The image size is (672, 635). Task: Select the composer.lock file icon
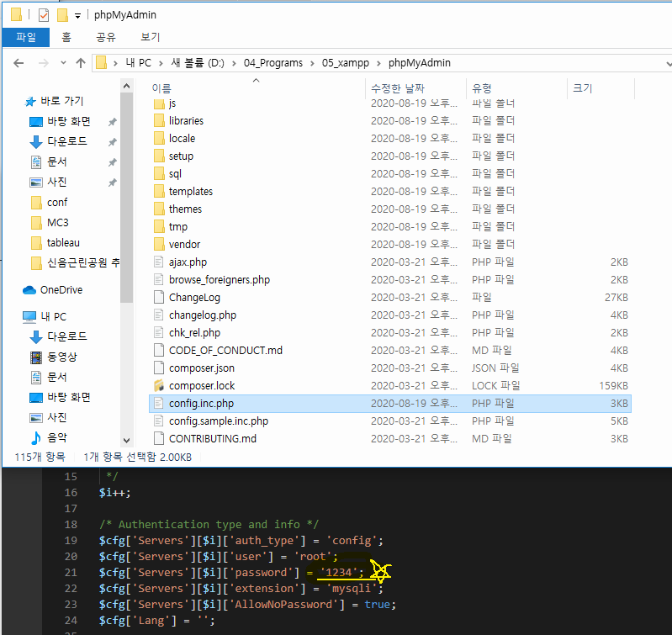click(159, 386)
